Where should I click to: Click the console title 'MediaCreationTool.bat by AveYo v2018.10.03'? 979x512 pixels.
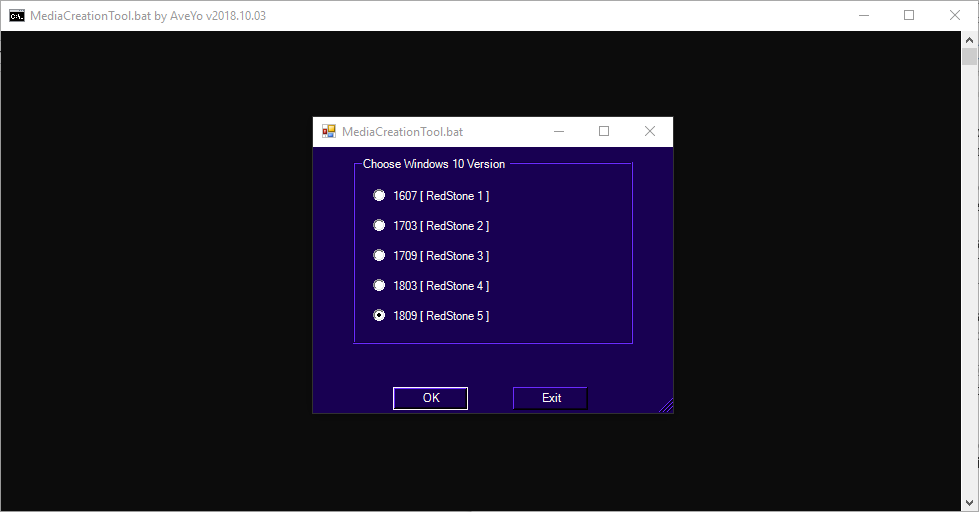pyautogui.click(x=148, y=16)
